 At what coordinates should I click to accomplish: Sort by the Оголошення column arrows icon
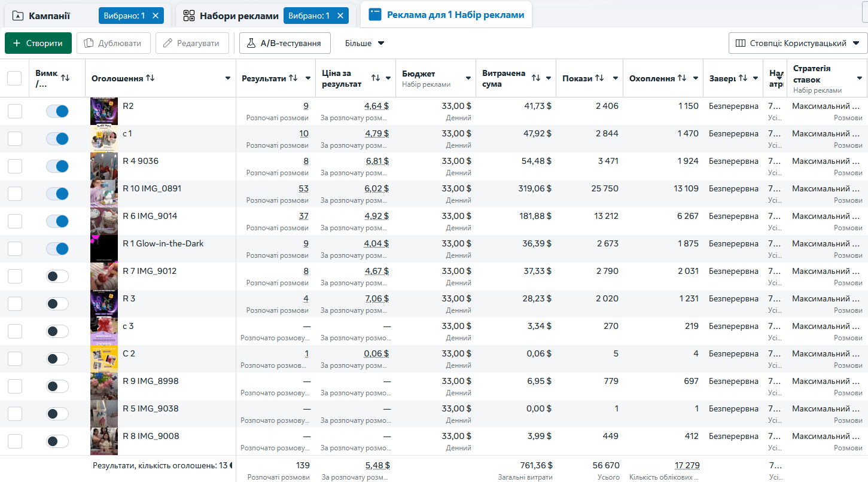[150, 78]
